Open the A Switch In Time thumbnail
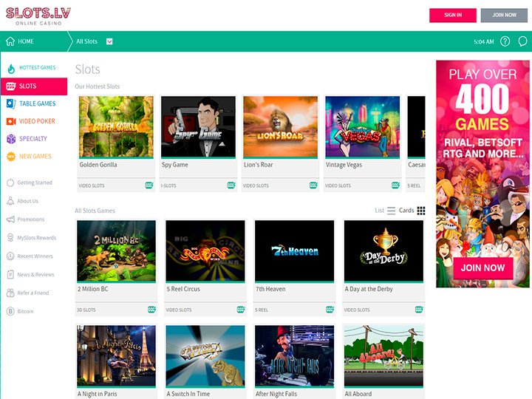 point(205,356)
